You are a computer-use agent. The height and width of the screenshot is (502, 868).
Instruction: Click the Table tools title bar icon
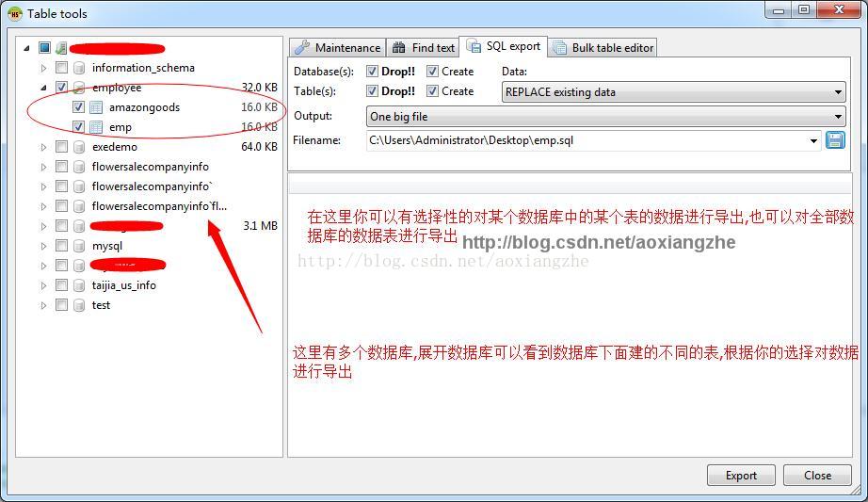14,14
